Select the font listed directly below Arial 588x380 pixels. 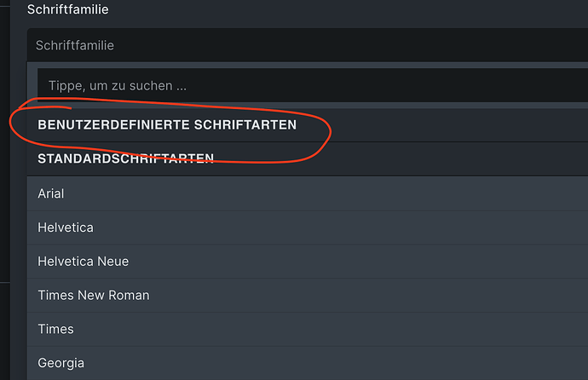pyautogui.click(x=66, y=227)
